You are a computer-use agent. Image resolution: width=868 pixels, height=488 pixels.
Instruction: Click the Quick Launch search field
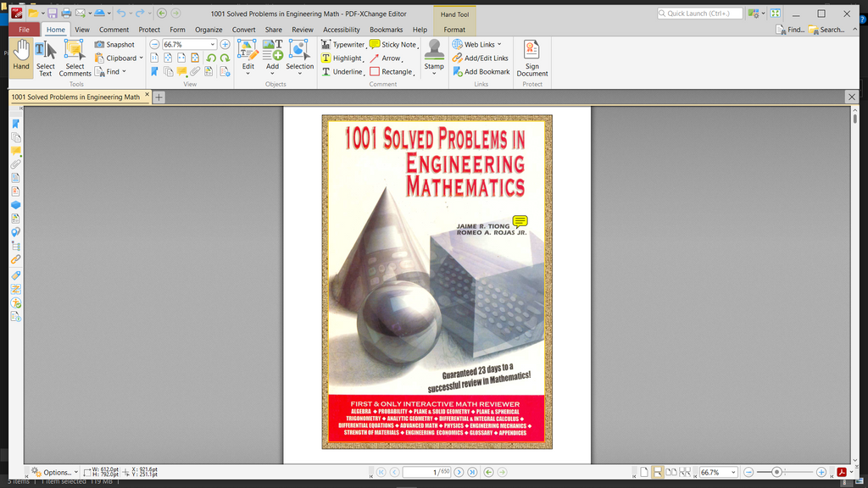click(x=699, y=14)
